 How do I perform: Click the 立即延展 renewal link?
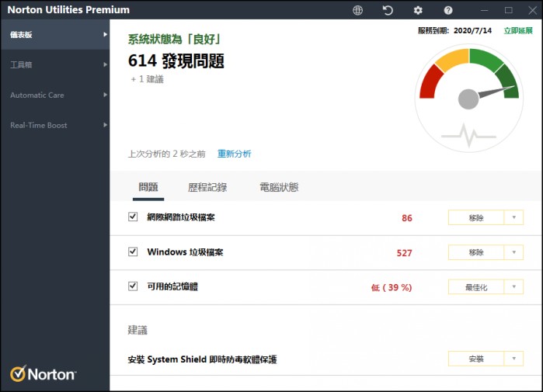[518, 31]
